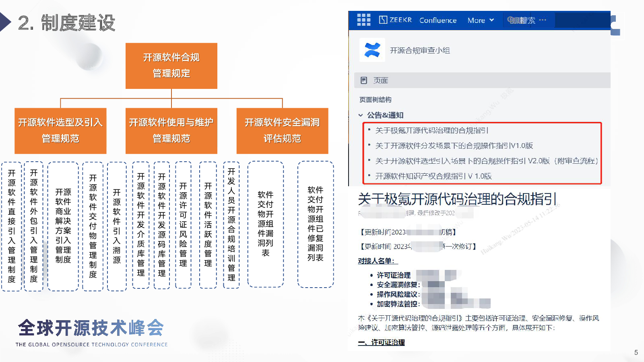Click the 开源软件开发源码库管理 dashed box
Screen dimensions: 644x362
coord(162,225)
